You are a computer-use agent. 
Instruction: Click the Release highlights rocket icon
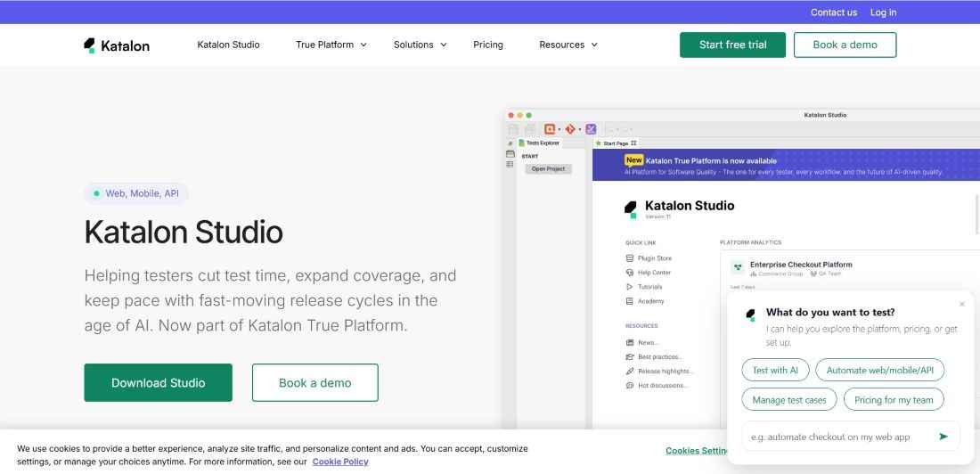(629, 372)
